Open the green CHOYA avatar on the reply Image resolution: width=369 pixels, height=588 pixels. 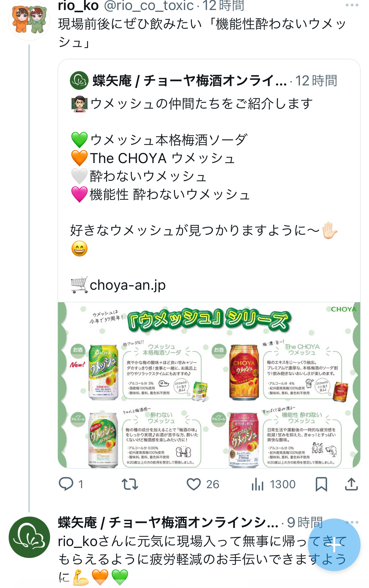(x=29, y=537)
